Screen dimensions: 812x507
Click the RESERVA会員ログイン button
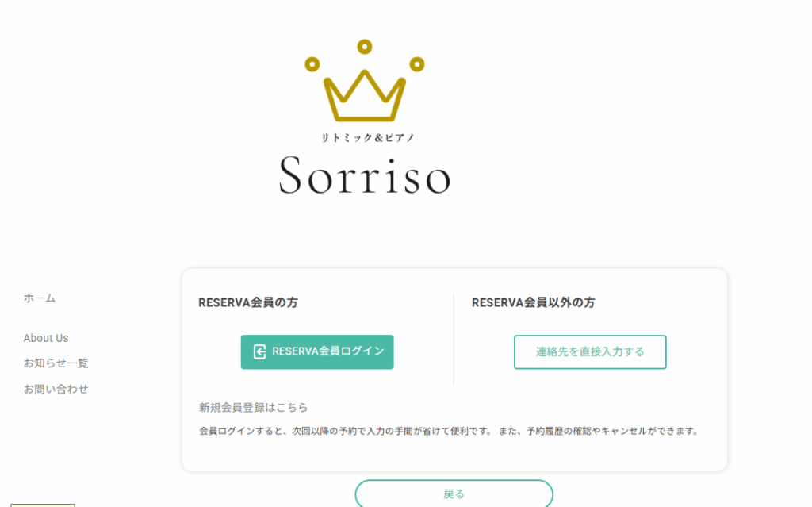317,352
